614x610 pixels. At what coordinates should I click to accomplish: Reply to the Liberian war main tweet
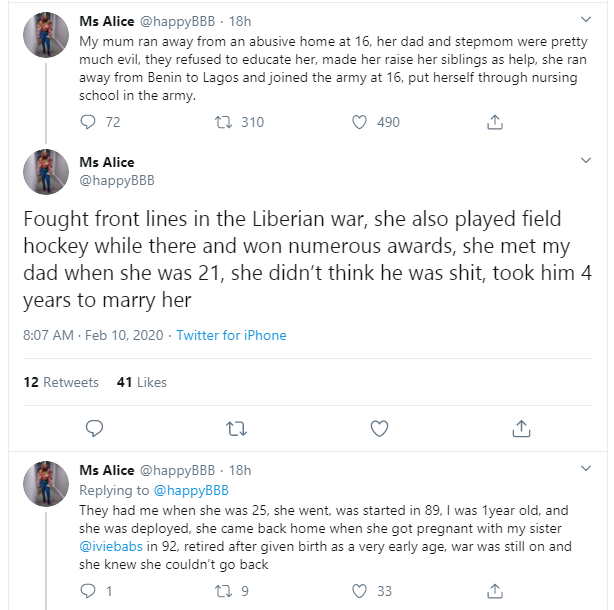[x=95, y=428]
